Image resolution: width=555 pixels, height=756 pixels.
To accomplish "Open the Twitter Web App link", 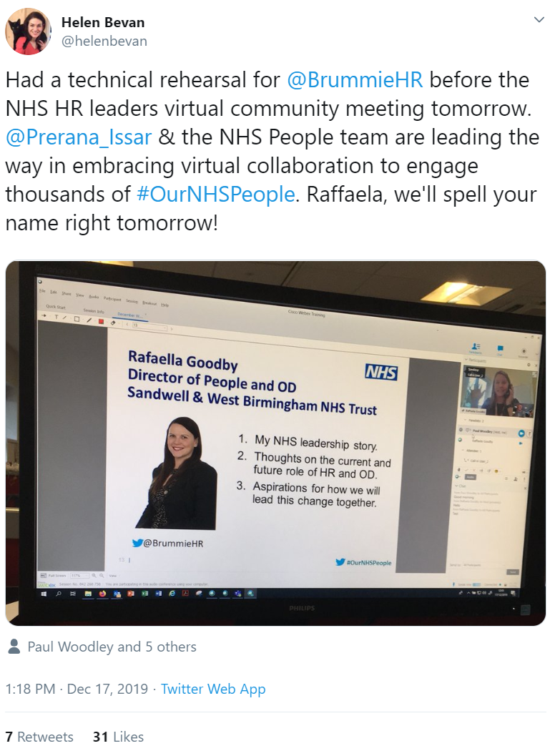I will [212, 689].
